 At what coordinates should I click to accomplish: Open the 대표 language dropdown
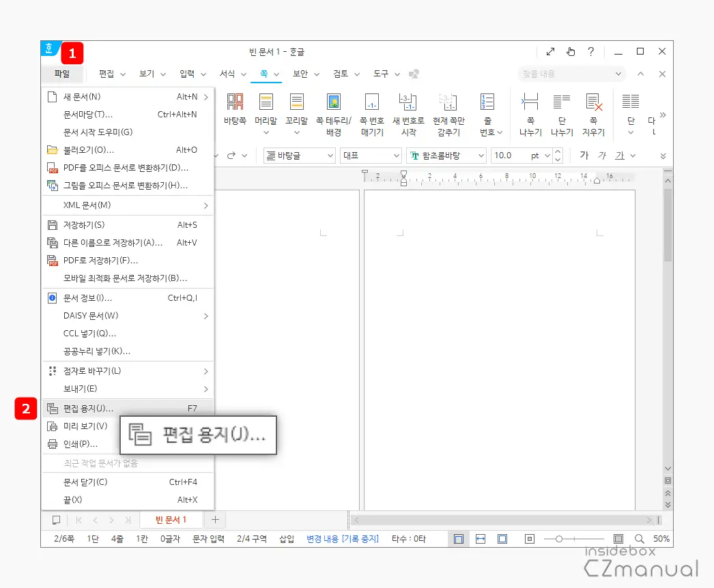click(371, 156)
